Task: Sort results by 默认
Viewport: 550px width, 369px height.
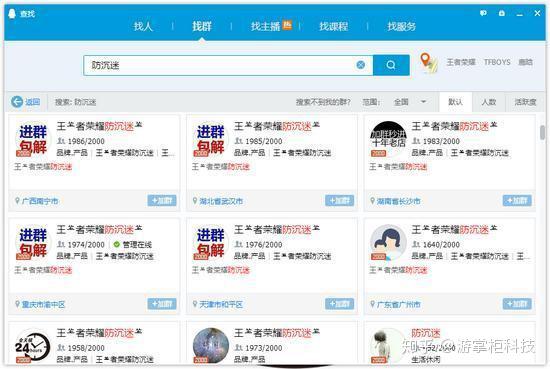Action: (455, 102)
